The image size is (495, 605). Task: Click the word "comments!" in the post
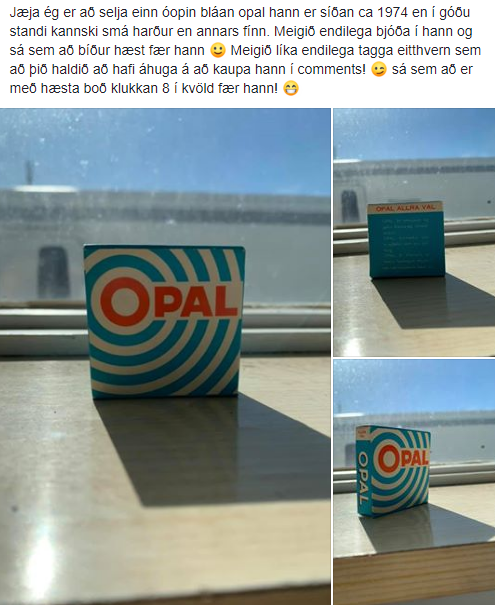tap(331, 69)
